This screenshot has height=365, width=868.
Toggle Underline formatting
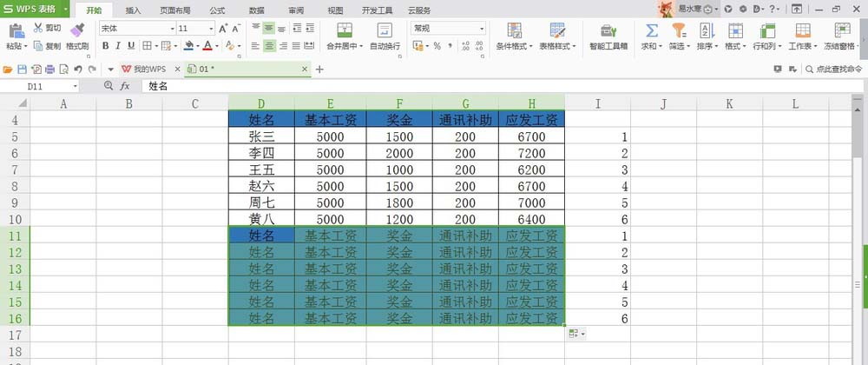(x=131, y=46)
